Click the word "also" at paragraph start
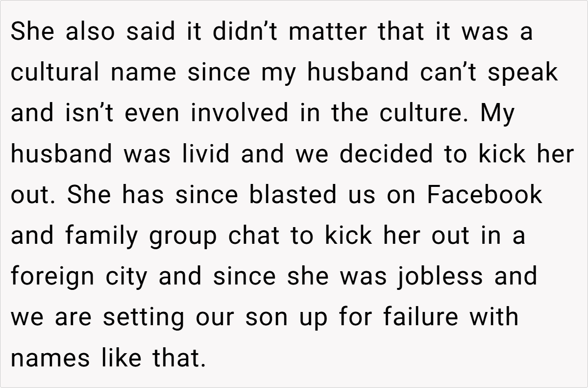 coord(91,32)
